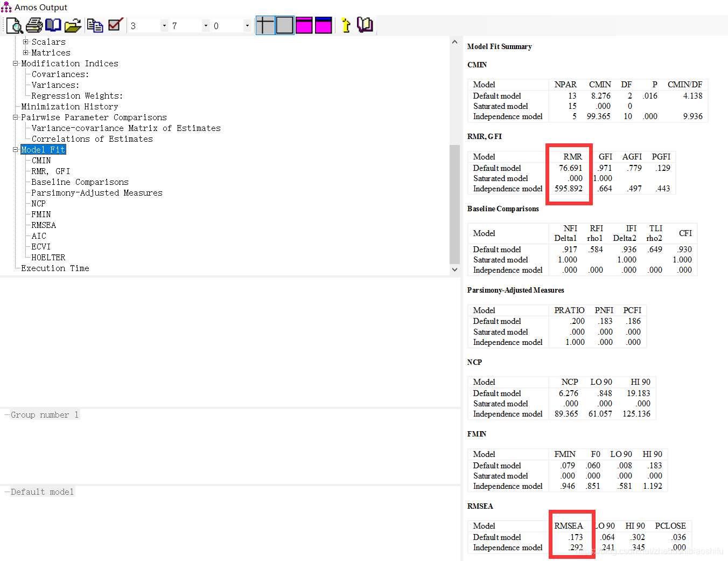Open HOELTER in the navigation tree
Image resolution: width=728 pixels, height=561 pixels.
point(48,258)
